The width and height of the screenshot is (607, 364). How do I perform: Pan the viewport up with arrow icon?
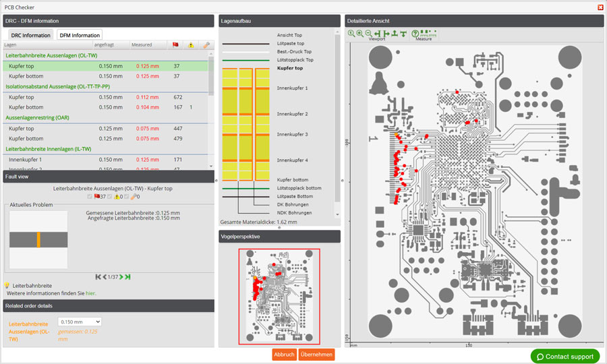pos(395,33)
